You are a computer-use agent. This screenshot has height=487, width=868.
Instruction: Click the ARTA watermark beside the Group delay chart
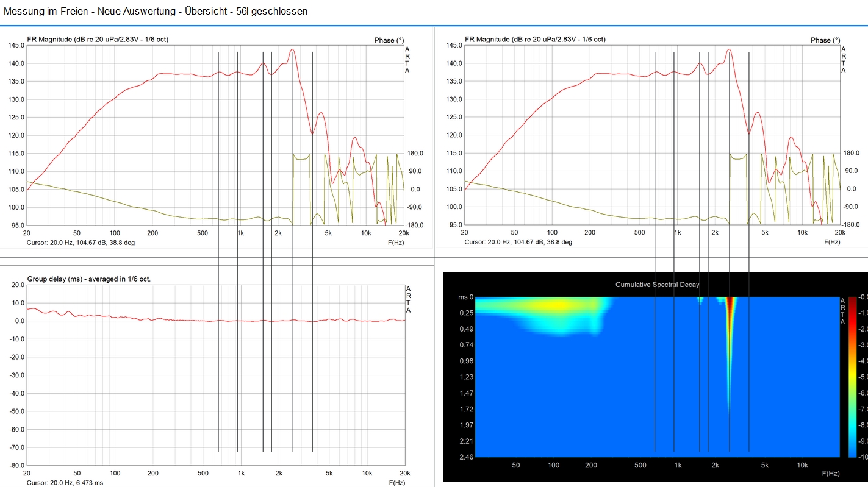(x=408, y=299)
